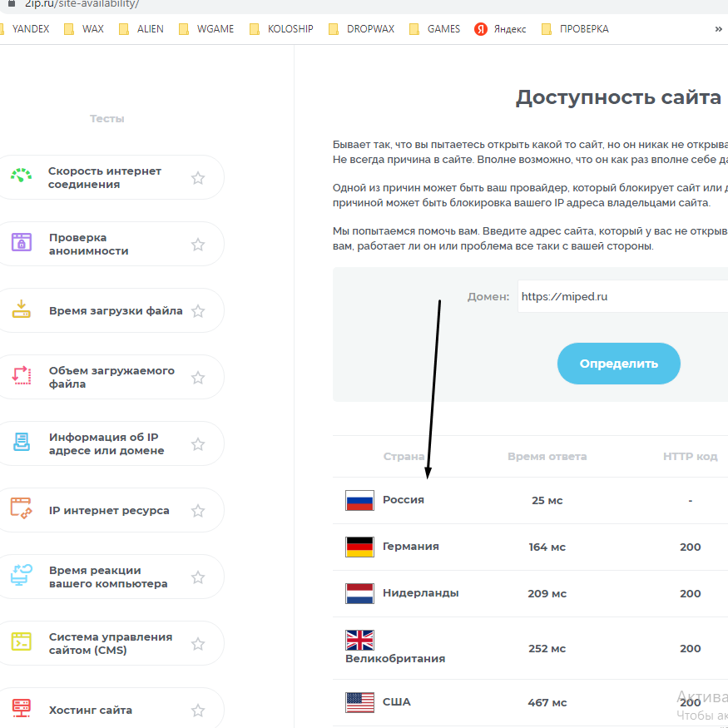Select the Russia flag row
Image resolution: width=728 pixels, height=728 pixels.
tap(530, 501)
